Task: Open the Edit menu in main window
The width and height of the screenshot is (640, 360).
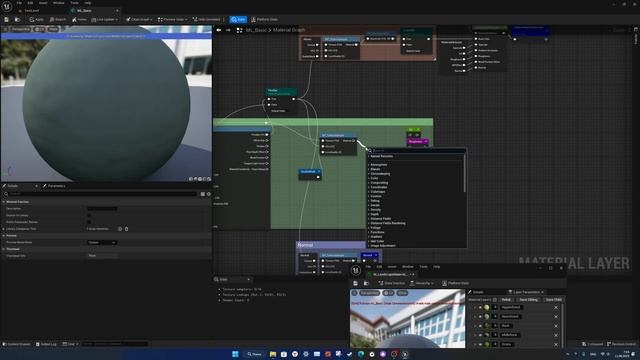Action: [x=30, y=3]
